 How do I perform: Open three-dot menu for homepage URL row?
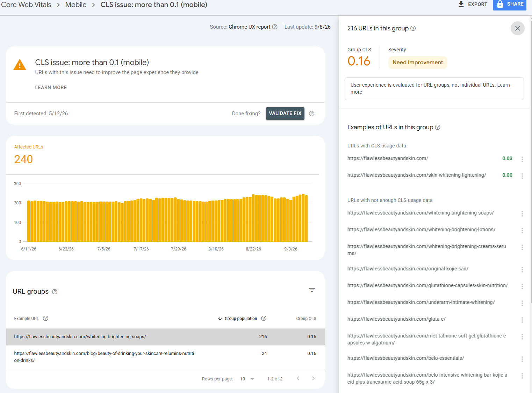(x=522, y=159)
